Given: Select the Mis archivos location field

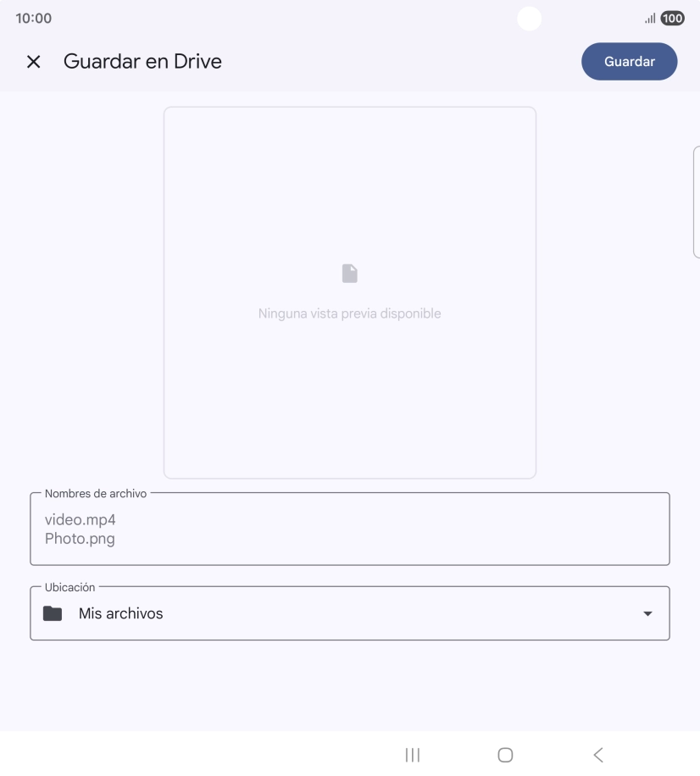Looking at the screenshot, I should [x=349, y=613].
